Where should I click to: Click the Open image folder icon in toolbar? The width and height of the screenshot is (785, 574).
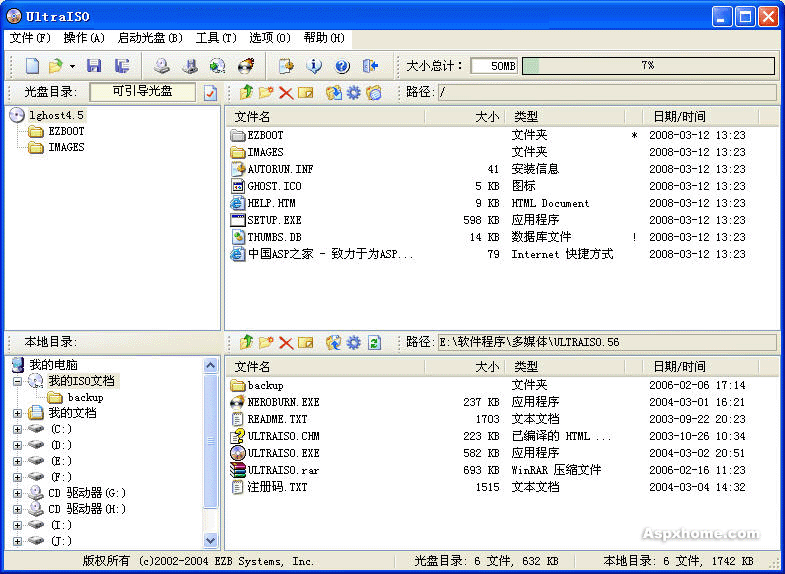[x=56, y=66]
